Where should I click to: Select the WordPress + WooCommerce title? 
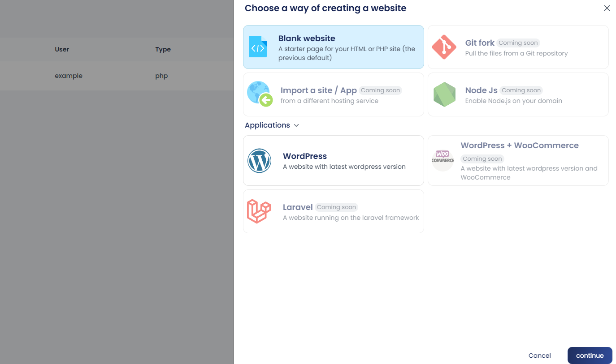[x=520, y=146]
